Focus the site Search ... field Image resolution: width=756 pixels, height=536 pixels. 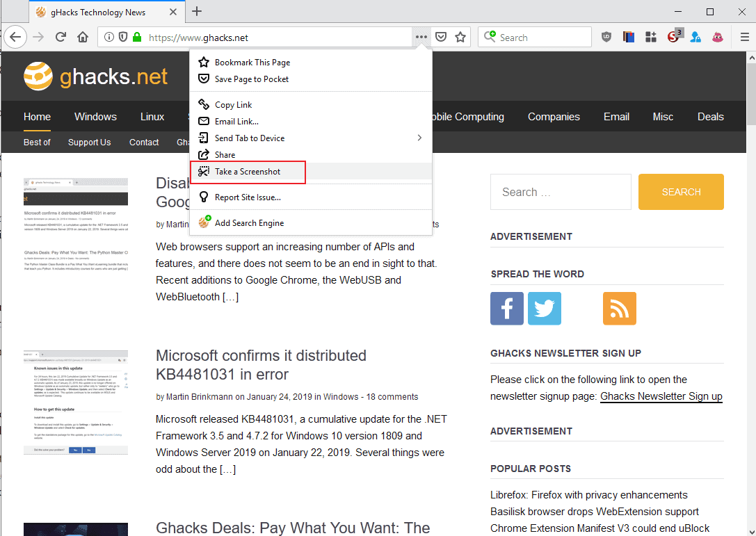[561, 192]
